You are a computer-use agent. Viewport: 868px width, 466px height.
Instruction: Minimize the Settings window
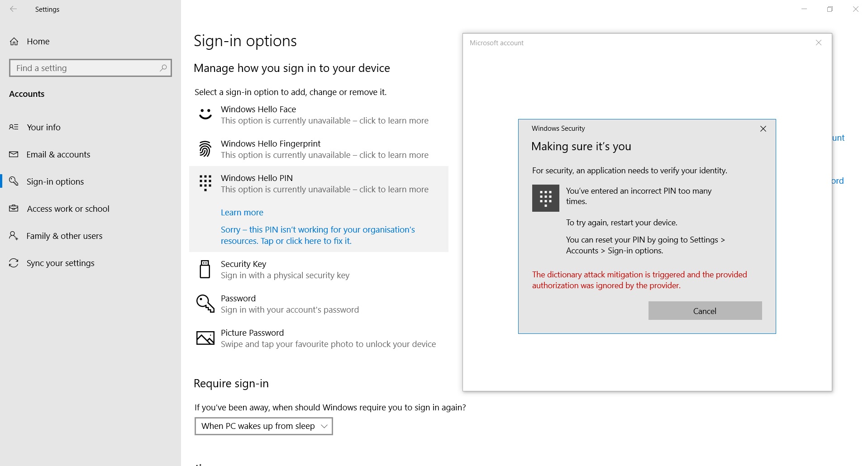tap(804, 9)
